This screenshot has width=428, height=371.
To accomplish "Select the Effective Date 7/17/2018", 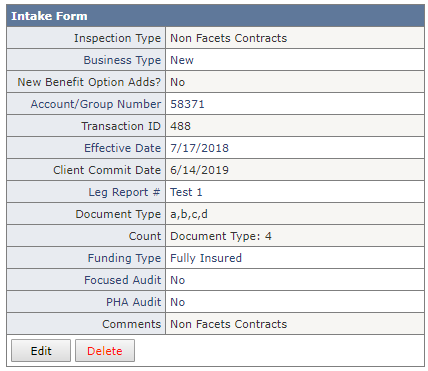I will click(199, 148).
